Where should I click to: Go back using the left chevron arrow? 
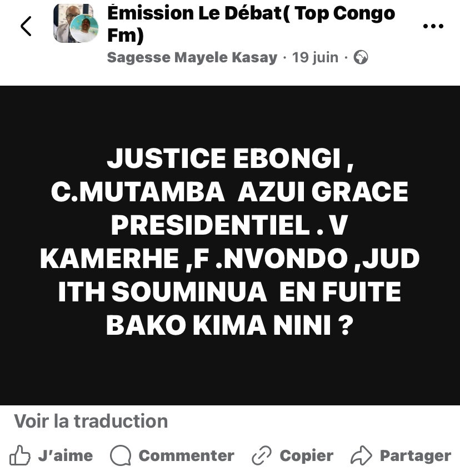(x=26, y=26)
